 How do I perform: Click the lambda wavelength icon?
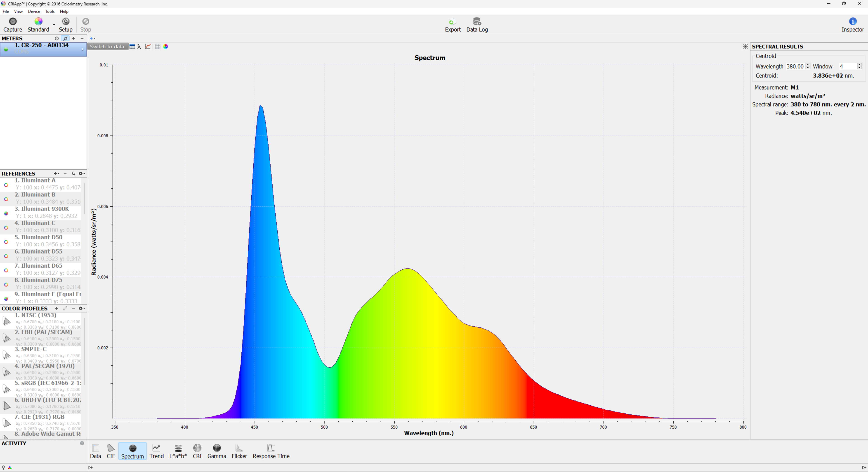[139, 47]
